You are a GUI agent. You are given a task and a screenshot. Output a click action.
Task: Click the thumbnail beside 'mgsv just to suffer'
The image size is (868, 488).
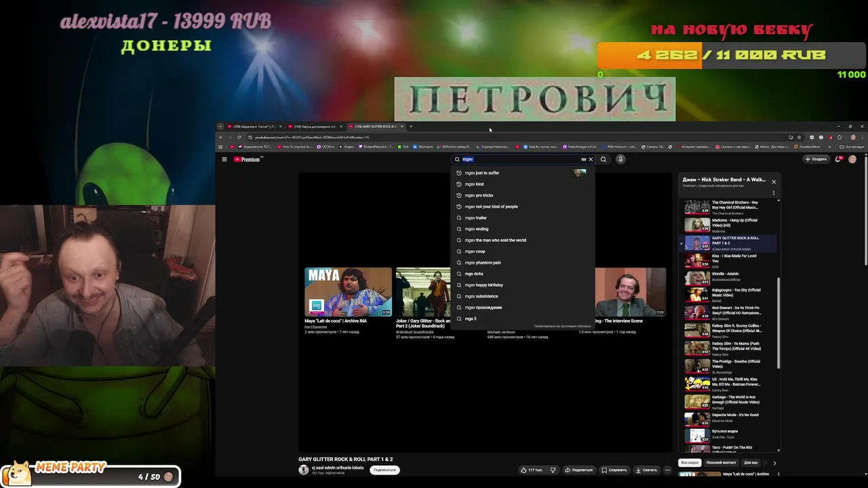coord(579,173)
